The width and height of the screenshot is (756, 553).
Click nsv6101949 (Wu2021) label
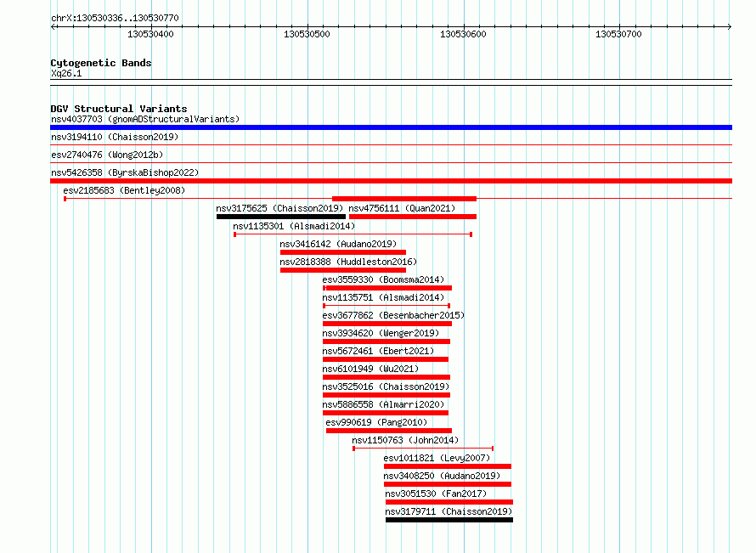coord(370,369)
